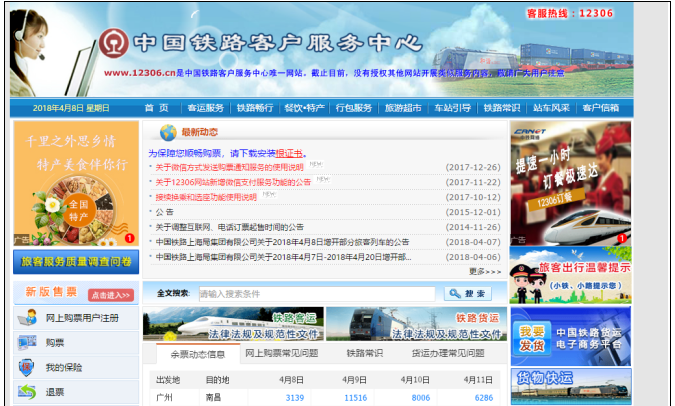This screenshot has width=675, height=406.
Task: Click the China Railway red logo
Action: point(114,43)
